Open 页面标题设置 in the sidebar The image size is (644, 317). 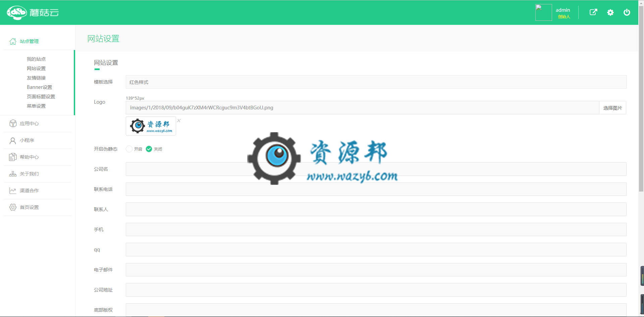pos(41,97)
